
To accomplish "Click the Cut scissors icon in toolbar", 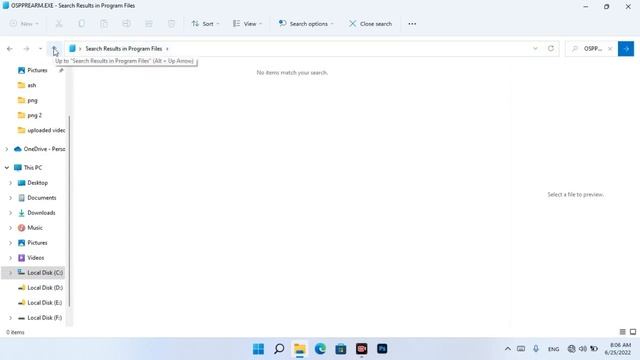I will click(59, 24).
